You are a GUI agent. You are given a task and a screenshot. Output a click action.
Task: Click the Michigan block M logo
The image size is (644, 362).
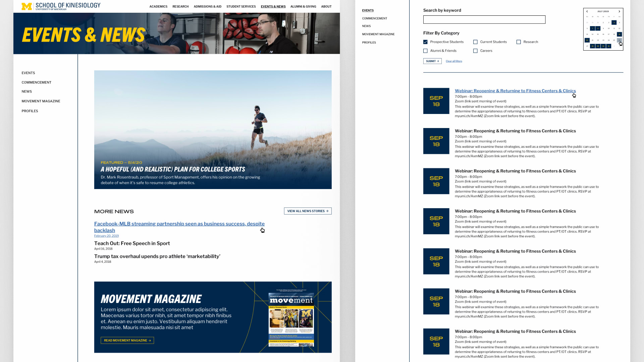pos(27,6)
